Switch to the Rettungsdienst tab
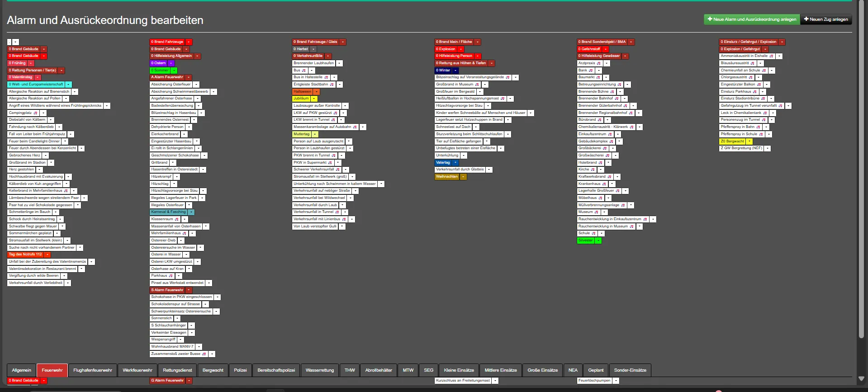The height and width of the screenshot is (392, 868). [x=177, y=370]
